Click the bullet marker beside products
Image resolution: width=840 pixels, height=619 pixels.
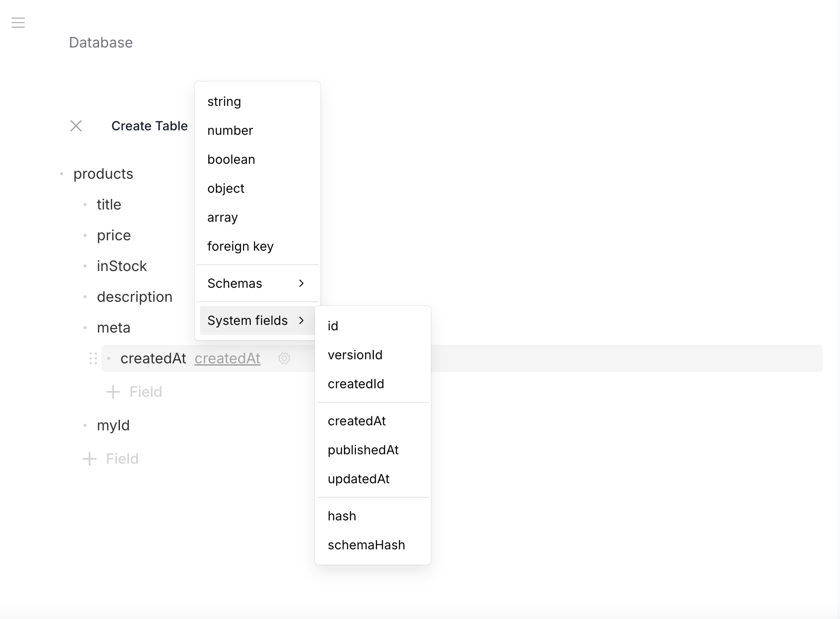click(x=62, y=173)
